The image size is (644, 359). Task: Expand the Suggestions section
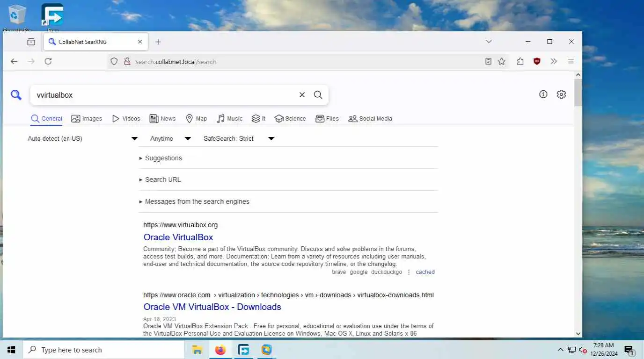tap(161, 158)
